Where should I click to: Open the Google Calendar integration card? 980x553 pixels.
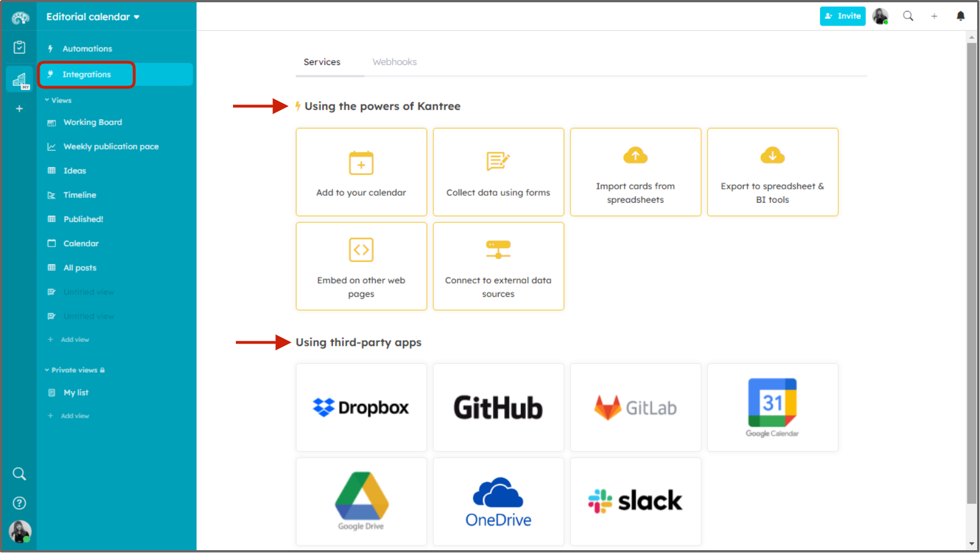point(773,407)
